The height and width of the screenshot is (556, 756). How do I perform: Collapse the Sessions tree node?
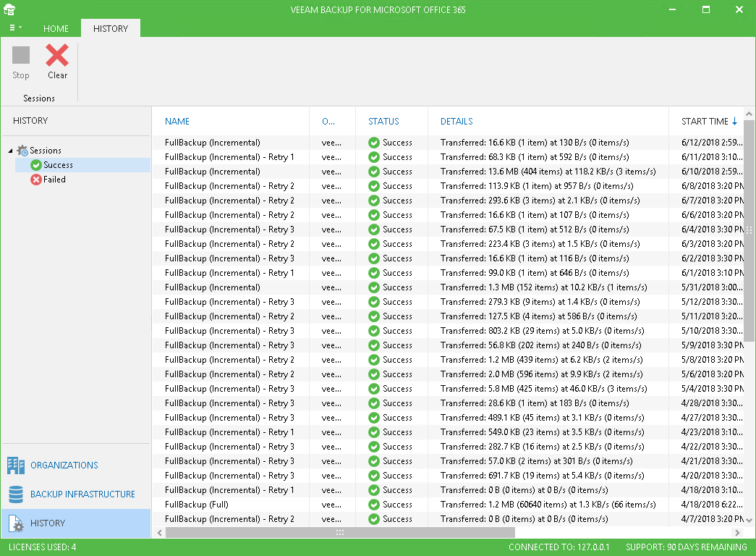click(11, 151)
